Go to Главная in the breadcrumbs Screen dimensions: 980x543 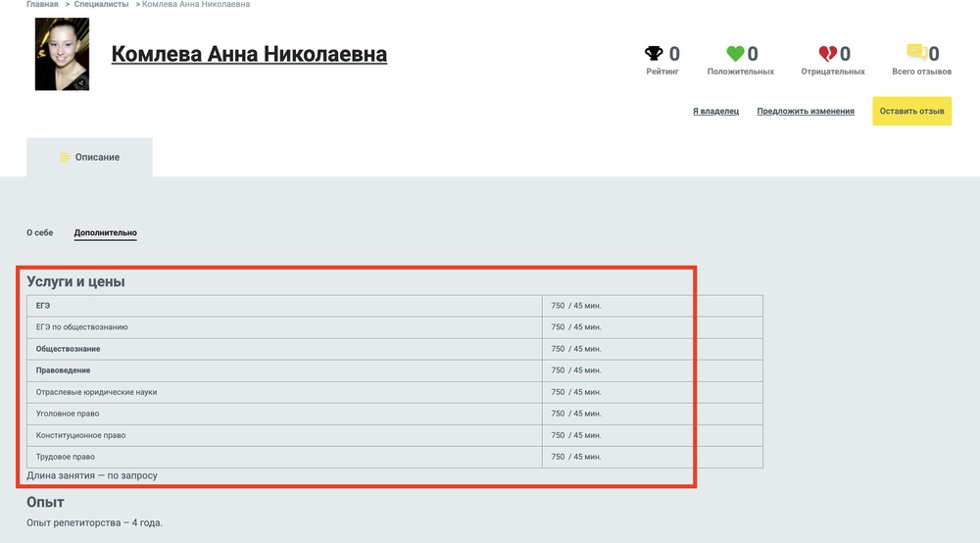[42, 5]
